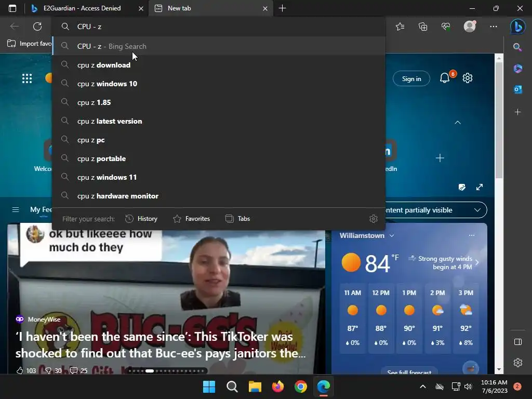The height and width of the screenshot is (399, 532).
Task: Open Settings and more ellipsis menu
Action: point(494,26)
